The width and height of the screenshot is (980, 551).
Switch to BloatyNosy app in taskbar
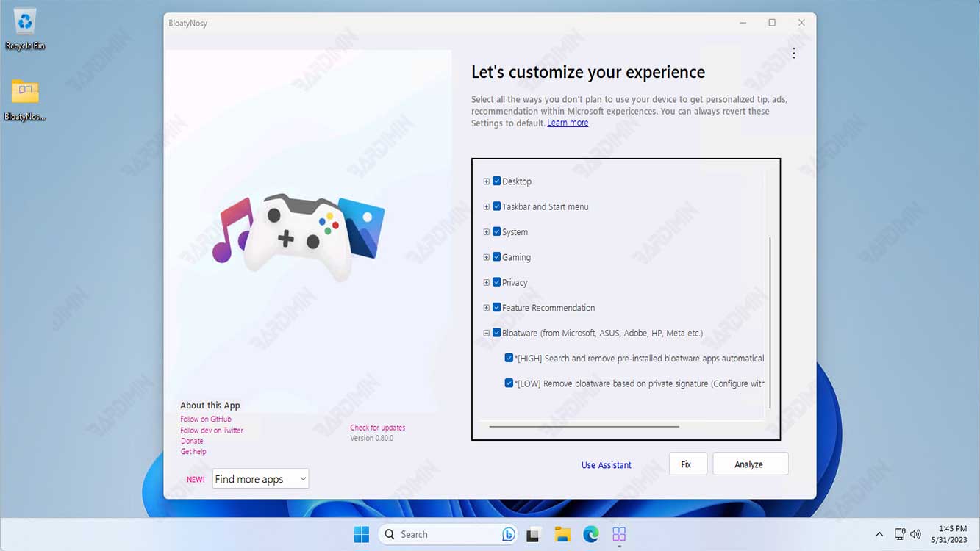click(x=619, y=534)
